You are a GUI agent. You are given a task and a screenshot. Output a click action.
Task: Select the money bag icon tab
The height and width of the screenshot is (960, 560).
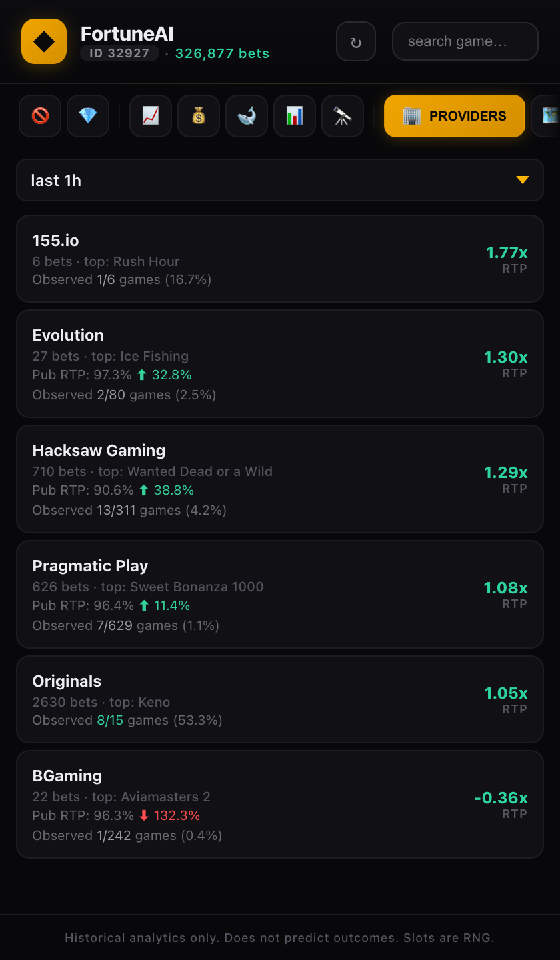[x=199, y=116]
